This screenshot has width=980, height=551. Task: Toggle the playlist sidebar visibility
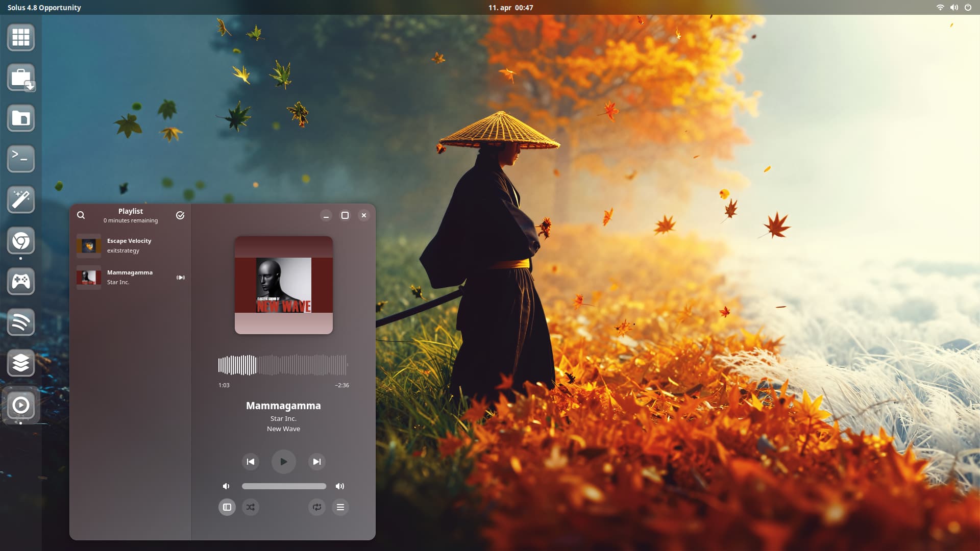(227, 507)
